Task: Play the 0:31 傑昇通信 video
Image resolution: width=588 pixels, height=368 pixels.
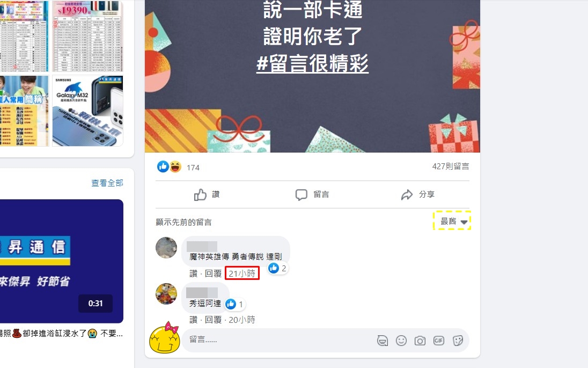Action: (62, 261)
